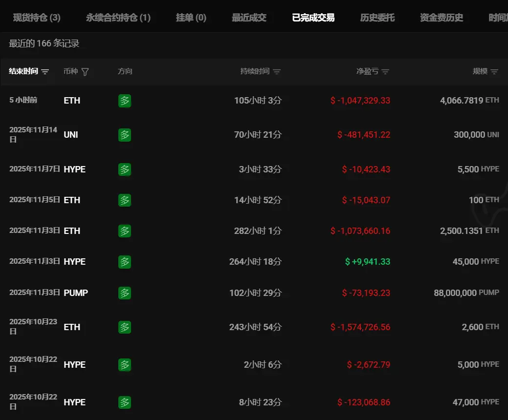The image size is (508, 420).
Task: Open the 挂单 (0) tab
Action: pyautogui.click(x=191, y=18)
